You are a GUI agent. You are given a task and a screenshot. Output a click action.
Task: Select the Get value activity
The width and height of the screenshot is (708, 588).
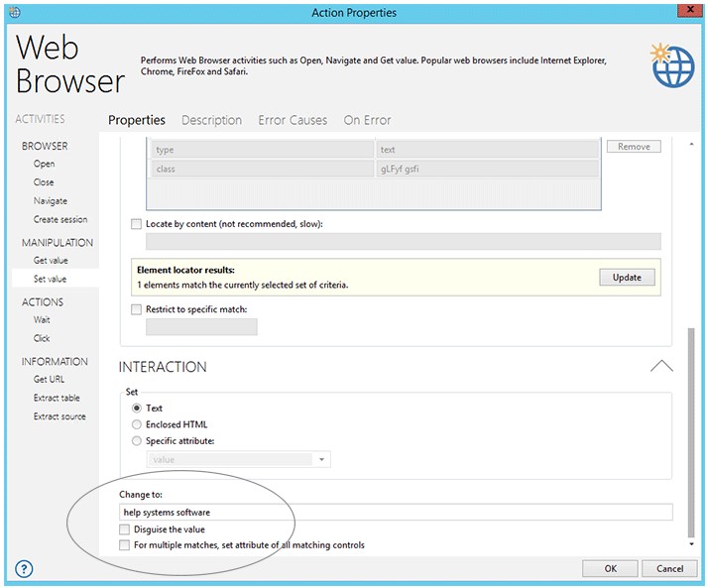click(51, 261)
